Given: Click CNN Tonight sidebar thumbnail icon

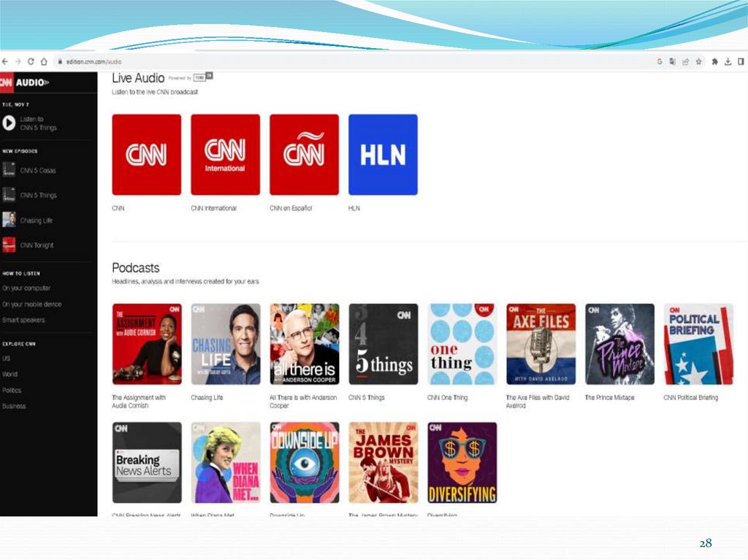Looking at the screenshot, I should tap(9, 245).
